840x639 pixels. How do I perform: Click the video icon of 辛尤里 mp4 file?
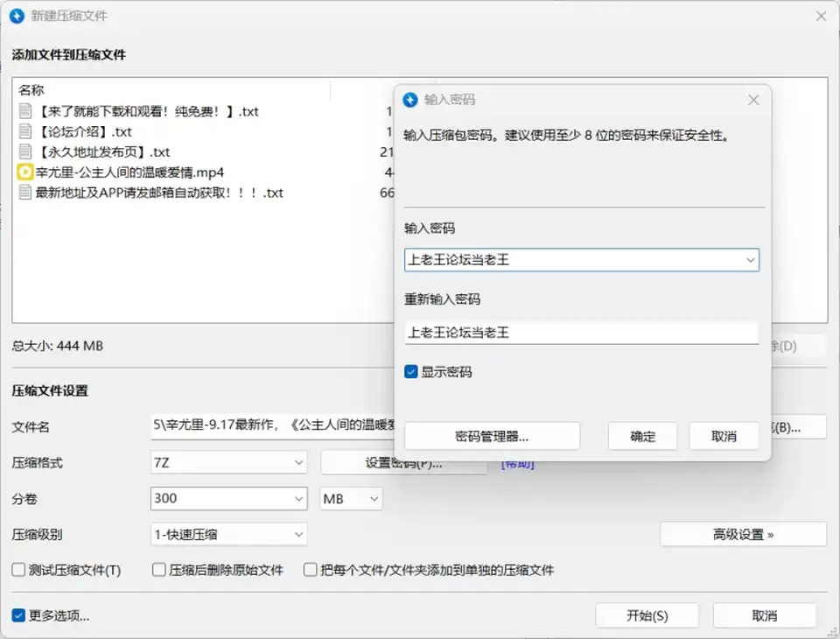coord(24,172)
